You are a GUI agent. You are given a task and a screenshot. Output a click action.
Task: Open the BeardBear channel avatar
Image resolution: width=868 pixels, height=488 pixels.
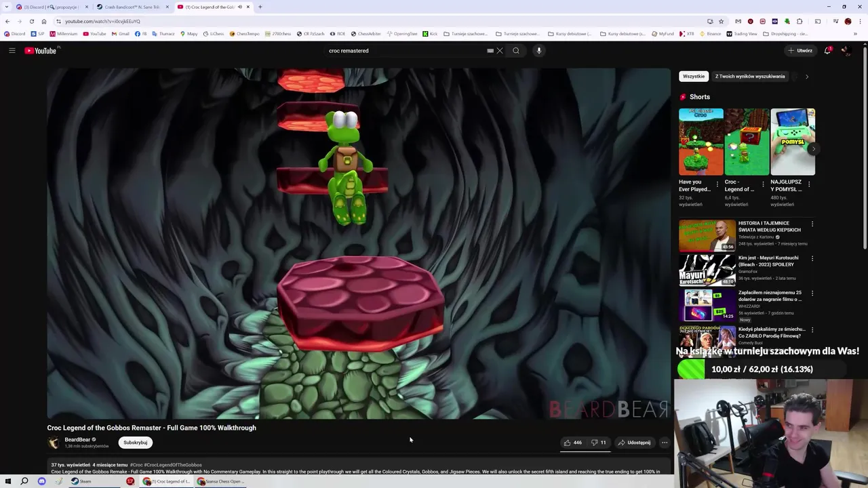[54, 443]
